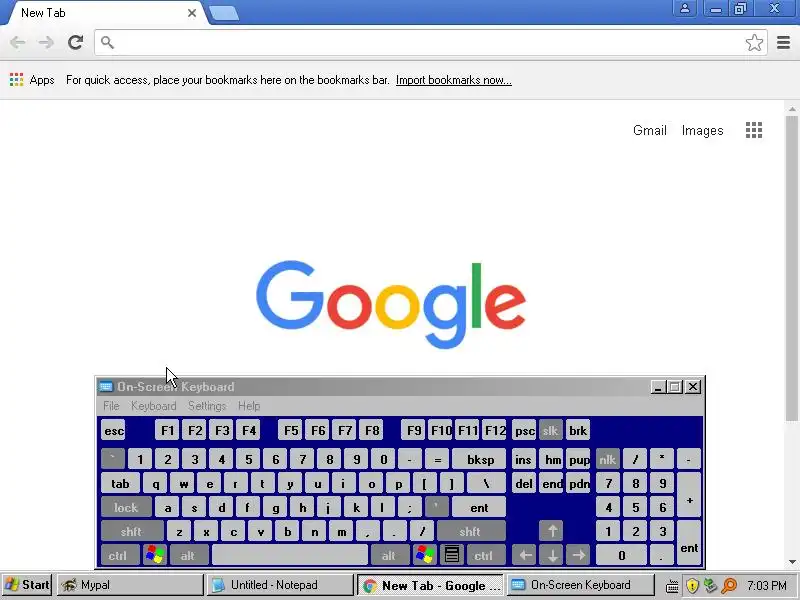Open the File menu of On-Screen Keyboard
This screenshot has width=800, height=600.
111,406
